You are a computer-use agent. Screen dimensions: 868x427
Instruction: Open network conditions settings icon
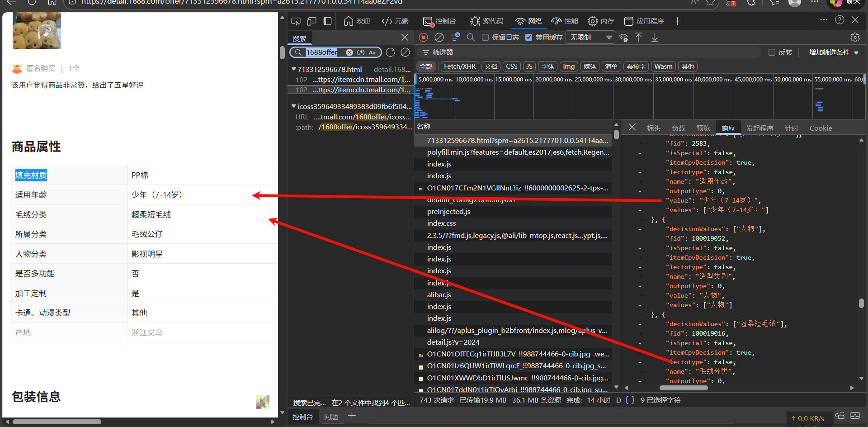click(x=623, y=38)
